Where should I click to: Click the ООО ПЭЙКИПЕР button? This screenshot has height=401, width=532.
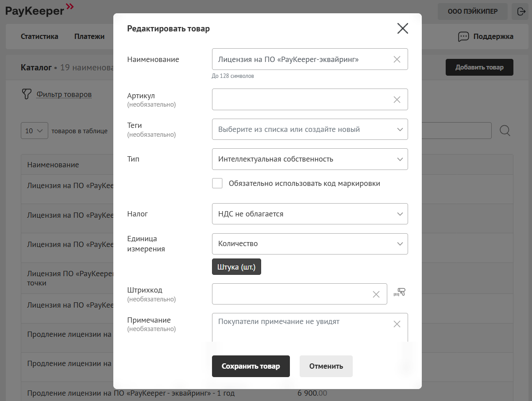[x=473, y=12]
